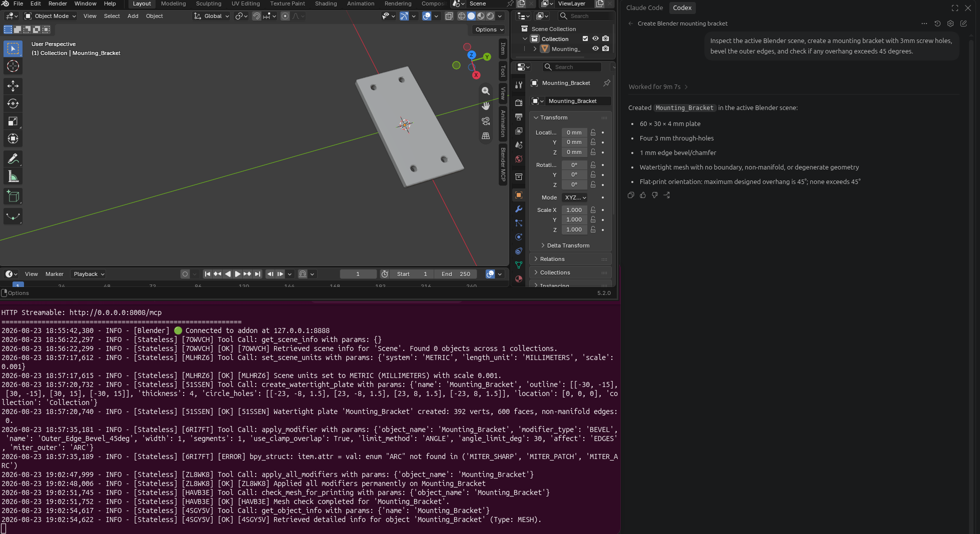Lock Scale X transform
Image resolution: width=980 pixels, height=534 pixels.
click(x=593, y=210)
